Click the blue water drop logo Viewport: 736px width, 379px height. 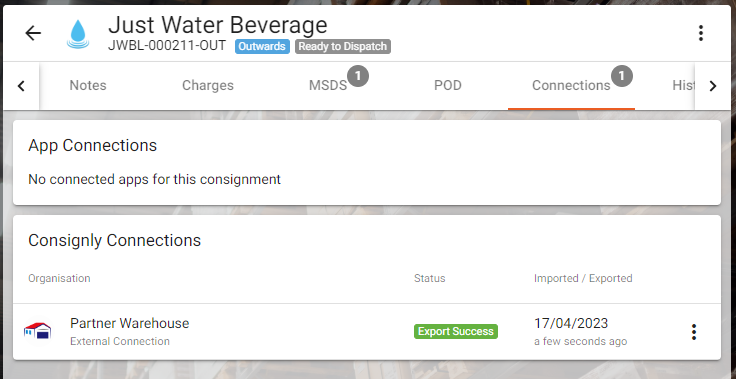(78, 34)
